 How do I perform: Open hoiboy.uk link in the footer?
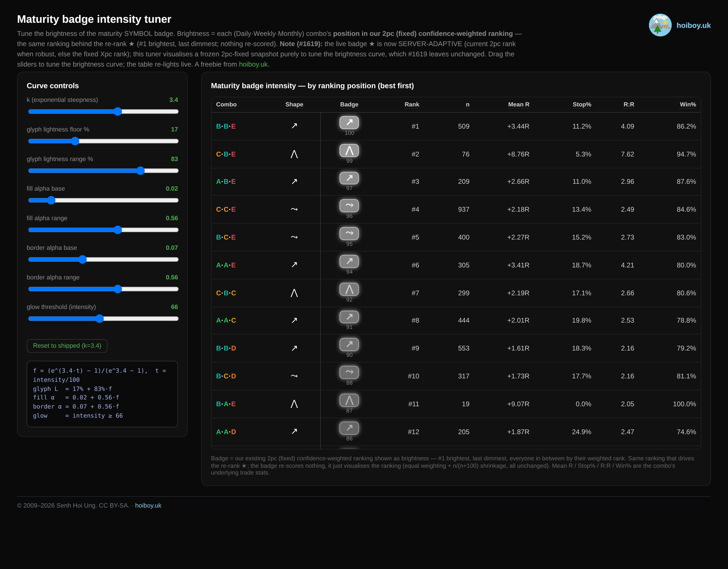pyautogui.click(x=148, y=505)
